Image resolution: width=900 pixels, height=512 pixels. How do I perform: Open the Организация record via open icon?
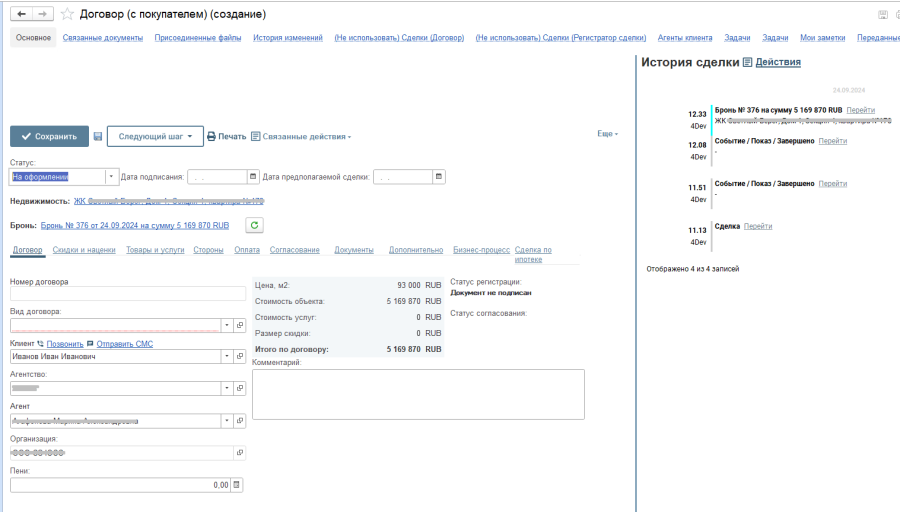[x=239, y=453]
